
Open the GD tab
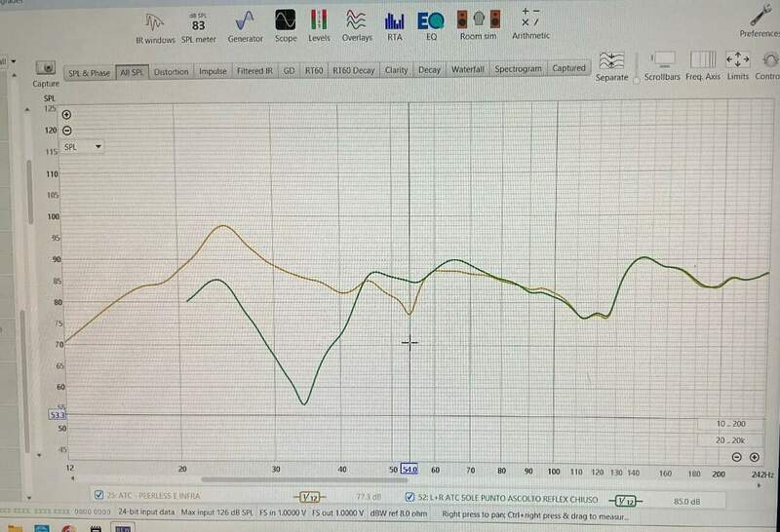pos(289,71)
